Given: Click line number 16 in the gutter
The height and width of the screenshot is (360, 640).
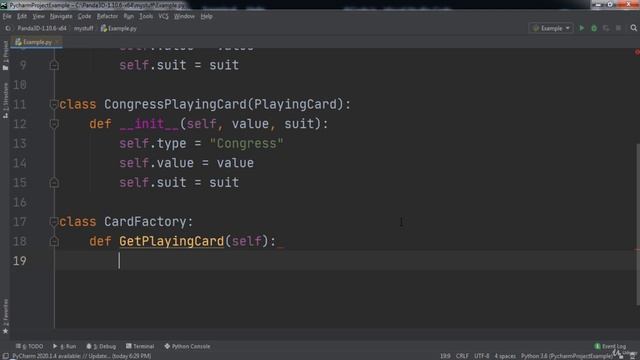Looking at the screenshot, I should [20, 202].
